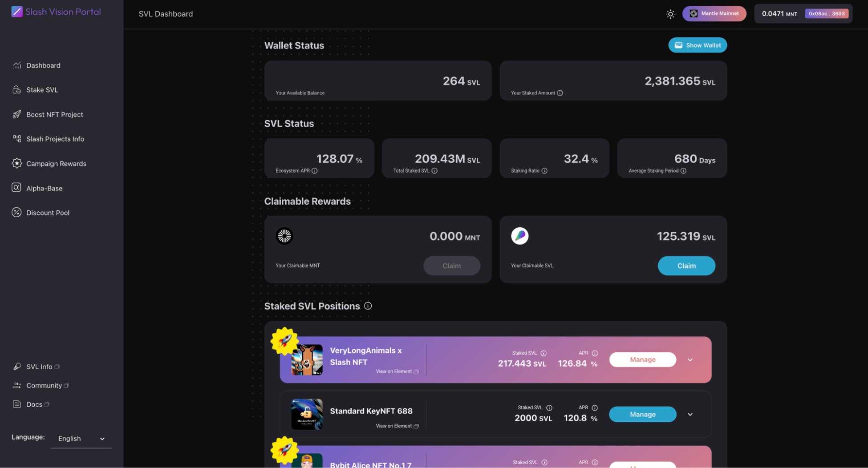Click the 0.0471 MNT balance in header
The height and width of the screenshot is (468, 868).
[x=779, y=14]
